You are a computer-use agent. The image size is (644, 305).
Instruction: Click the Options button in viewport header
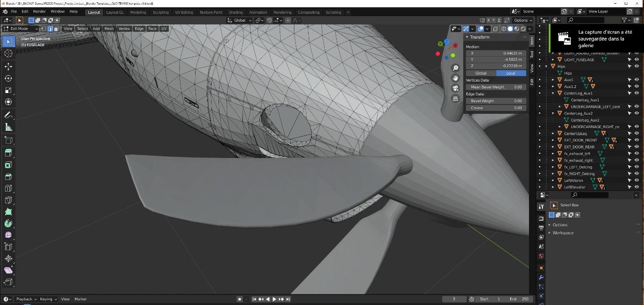coord(523,20)
